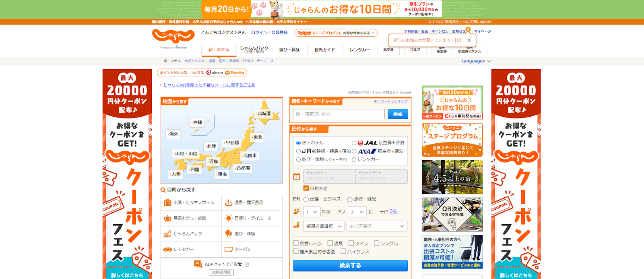Click the car icon for レンタカー

pos(167,249)
